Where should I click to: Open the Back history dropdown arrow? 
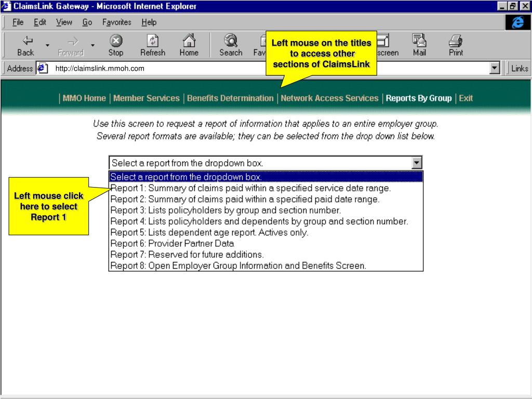pos(47,45)
